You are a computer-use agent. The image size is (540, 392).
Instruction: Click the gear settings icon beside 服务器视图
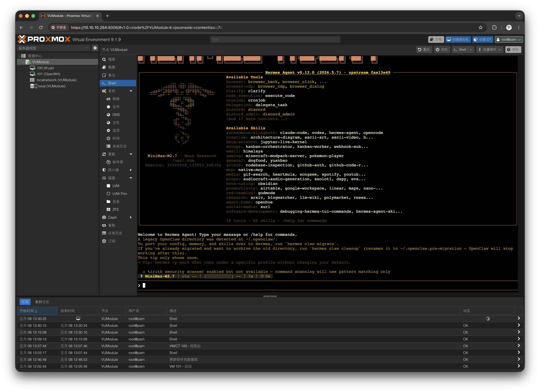click(x=95, y=48)
